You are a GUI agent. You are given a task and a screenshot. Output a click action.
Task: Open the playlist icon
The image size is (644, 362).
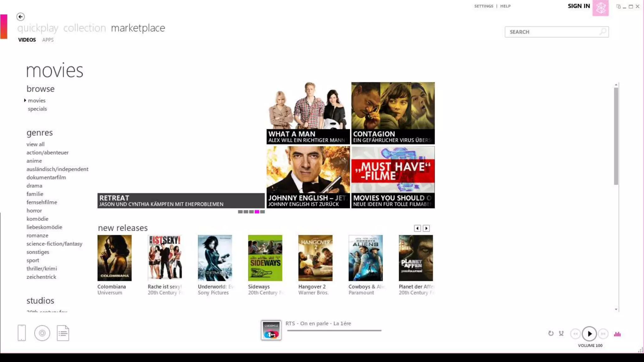[63, 333]
